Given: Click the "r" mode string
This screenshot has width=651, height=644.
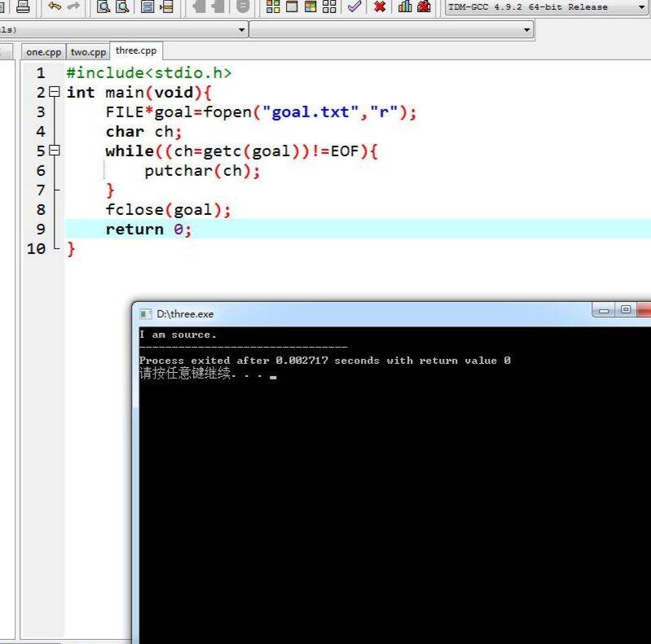Looking at the screenshot, I should [384, 112].
